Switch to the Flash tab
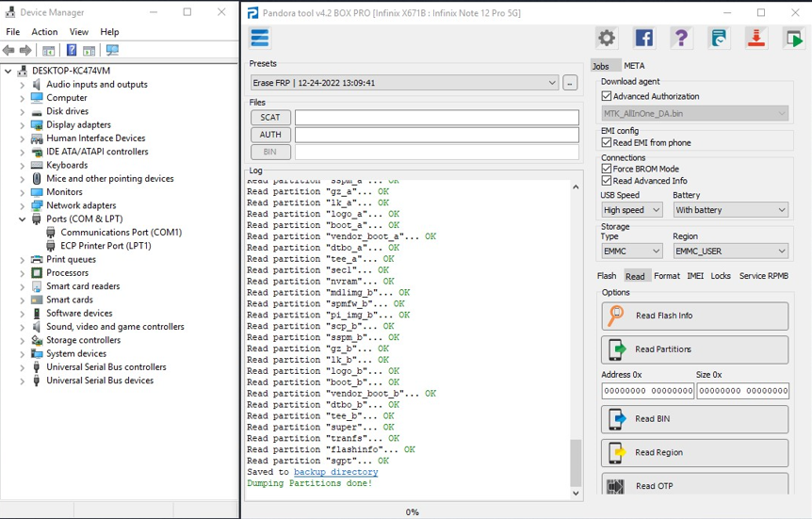This screenshot has width=812, height=519. [x=607, y=276]
